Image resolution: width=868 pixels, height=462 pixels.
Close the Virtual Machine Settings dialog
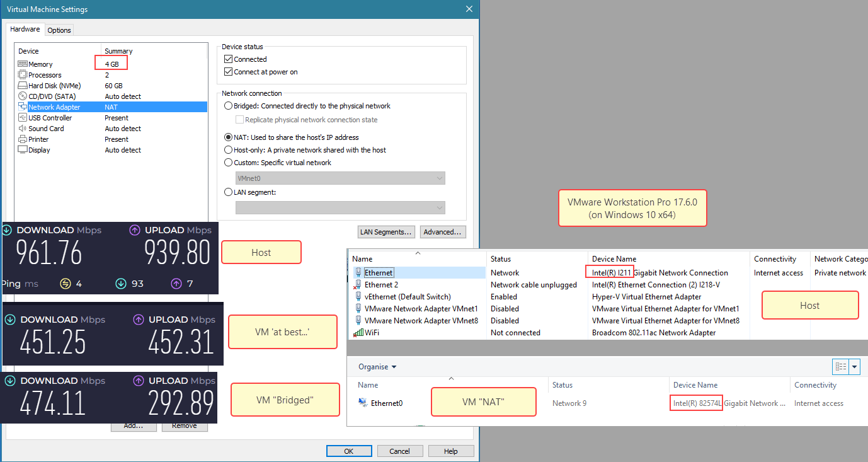(x=469, y=9)
